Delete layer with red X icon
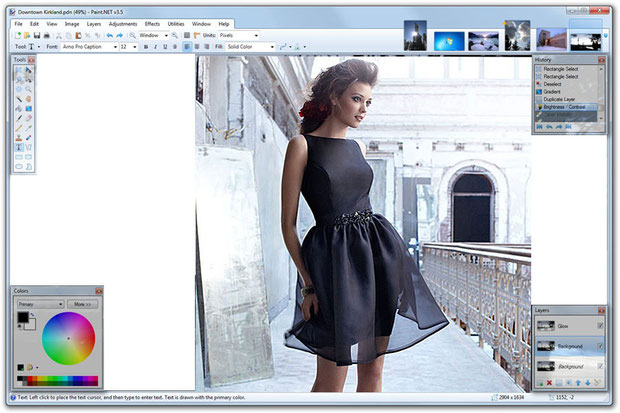Image resolution: width=620 pixels, height=413 pixels. click(x=549, y=383)
